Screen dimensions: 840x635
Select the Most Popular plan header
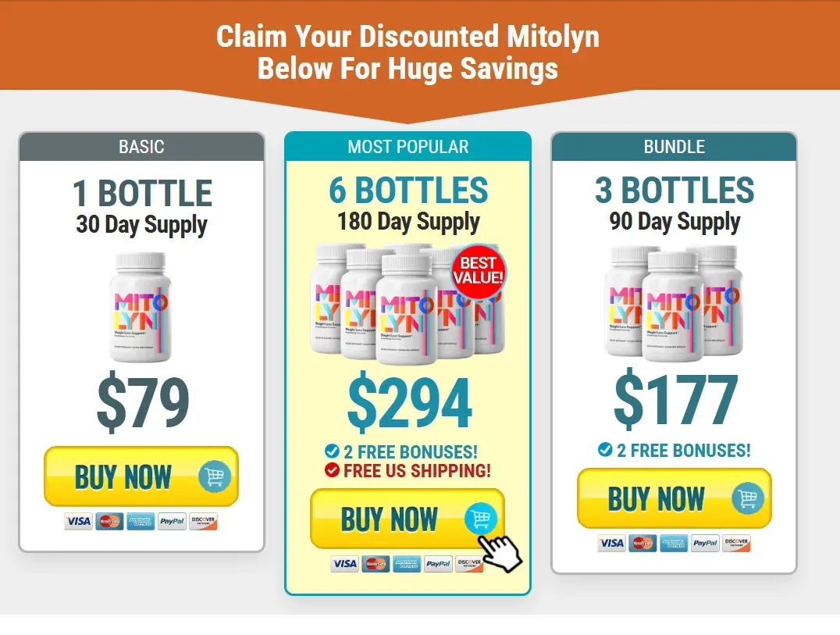pyautogui.click(x=408, y=146)
